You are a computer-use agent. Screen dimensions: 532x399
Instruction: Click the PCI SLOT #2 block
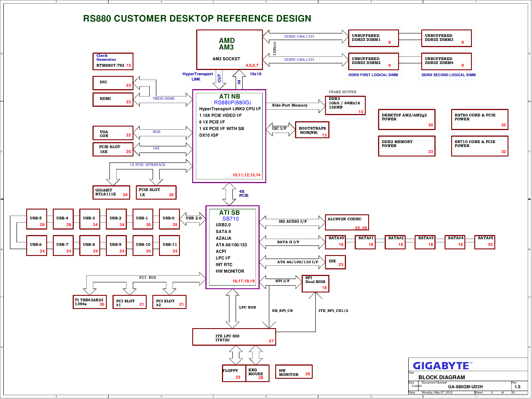170,302
